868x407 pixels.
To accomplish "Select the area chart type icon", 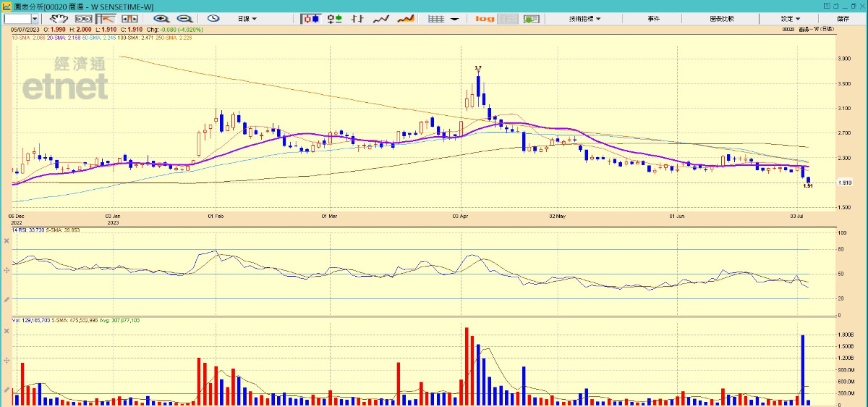I will 406,18.
